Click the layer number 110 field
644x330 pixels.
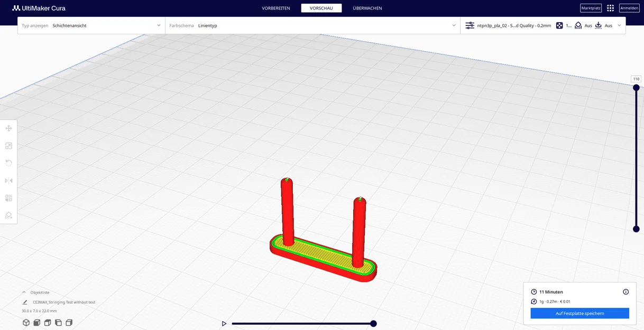pyautogui.click(x=636, y=79)
